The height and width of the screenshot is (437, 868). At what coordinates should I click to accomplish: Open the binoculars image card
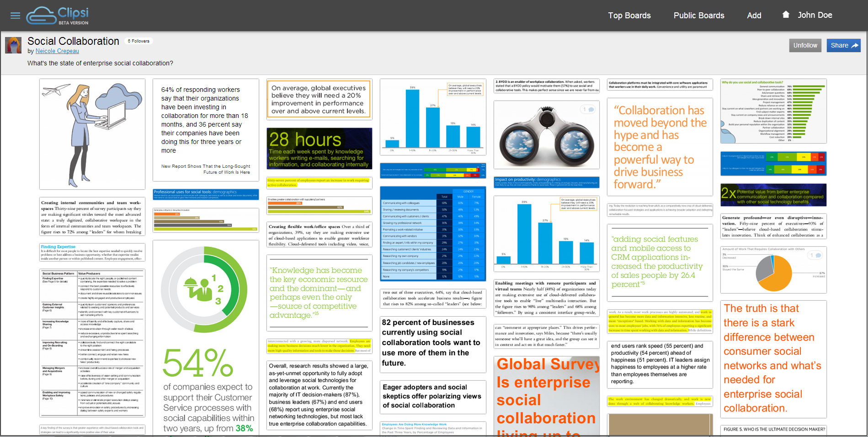547,135
